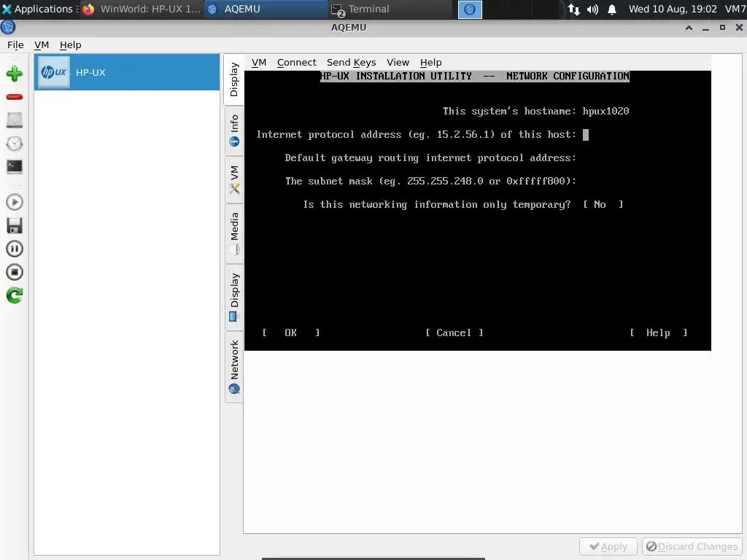Open the Send Keys menu

pyautogui.click(x=351, y=63)
